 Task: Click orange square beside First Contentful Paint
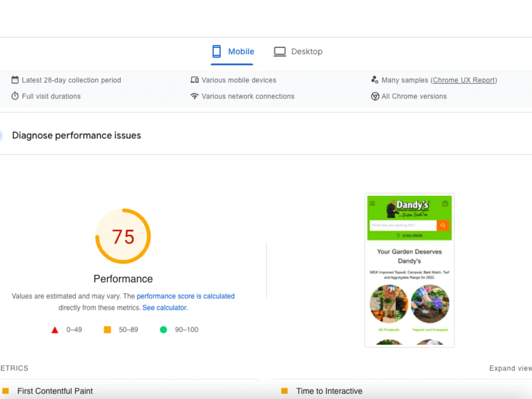tap(5, 391)
